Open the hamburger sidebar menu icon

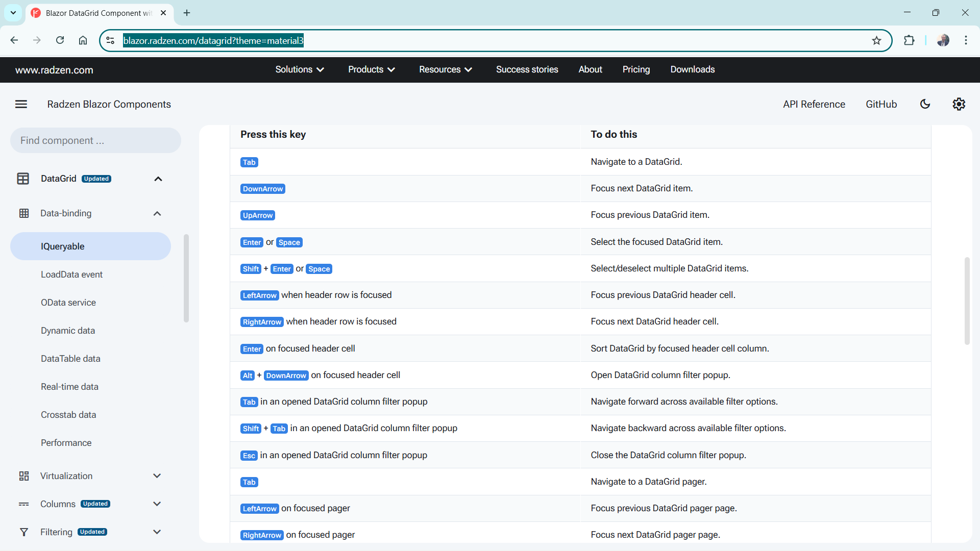coord(21,104)
